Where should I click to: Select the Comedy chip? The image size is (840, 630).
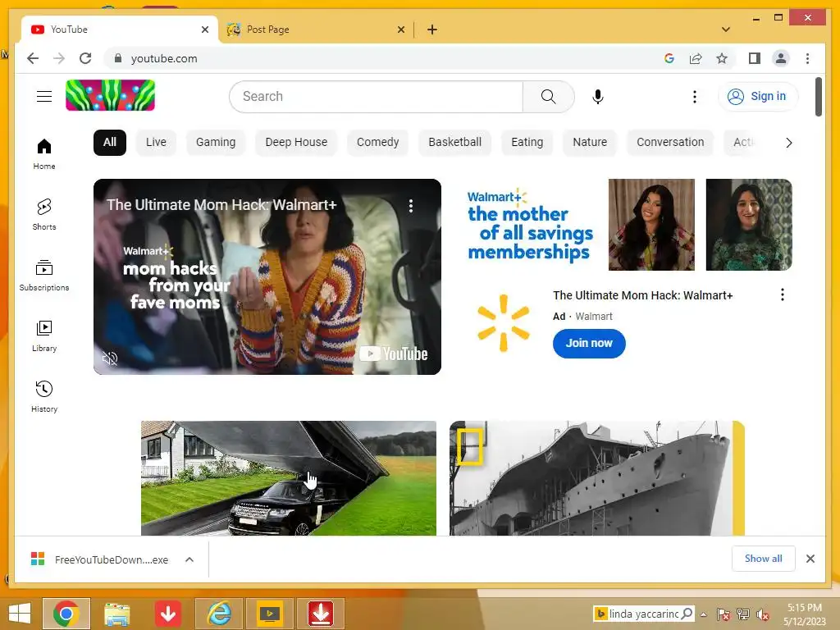377,143
